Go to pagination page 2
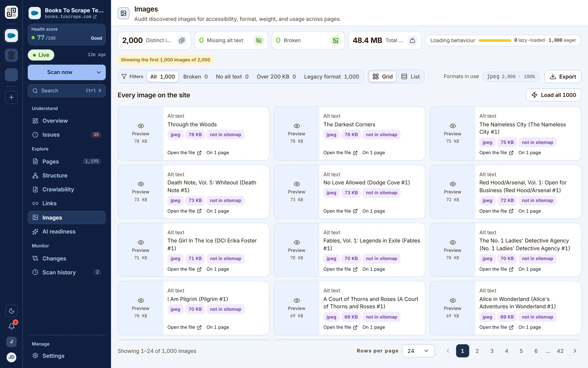Screen dimensions: 588x368 pos(477,351)
